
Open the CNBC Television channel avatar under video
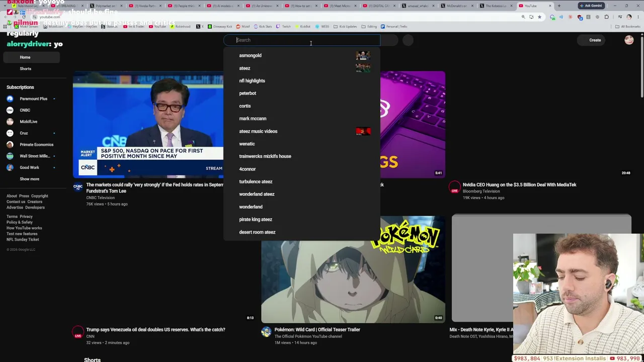click(78, 187)
